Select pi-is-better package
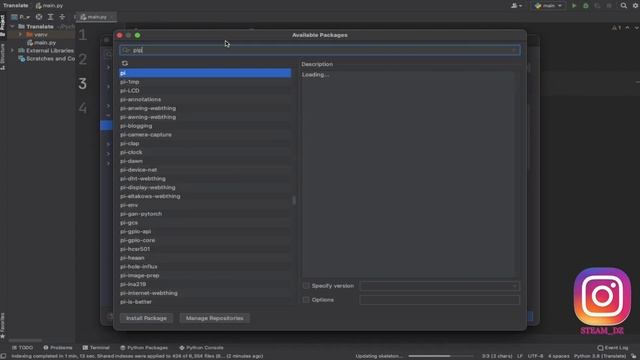 point(205,302)
